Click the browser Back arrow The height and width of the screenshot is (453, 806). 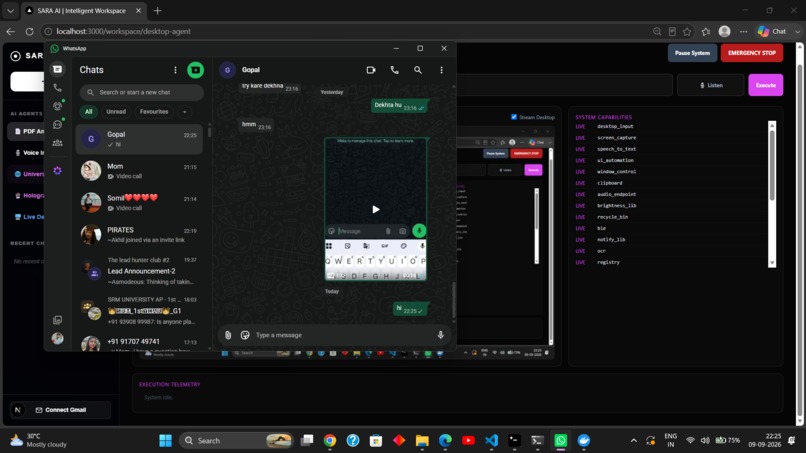[10, 31]
